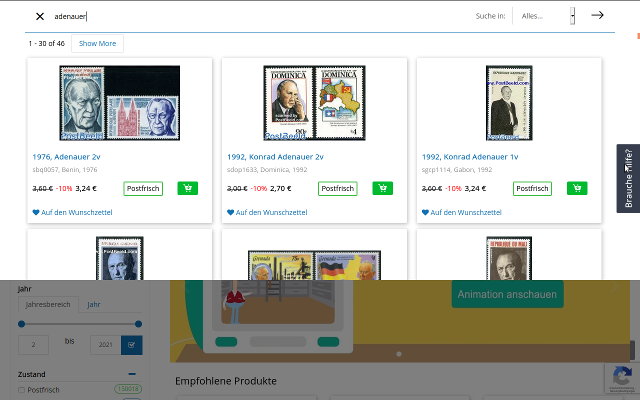Close the search overlay with X icon
This screenshot has width=640, height=400.
pos(40,16)
